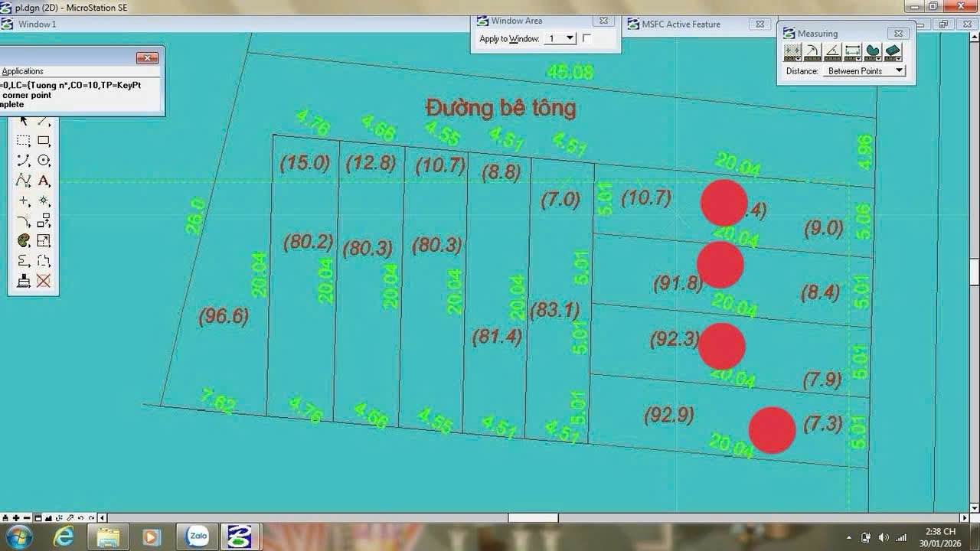Choose the Place Circle tool
This screenshot has height=551, width=980.
[x=44, y=161]
